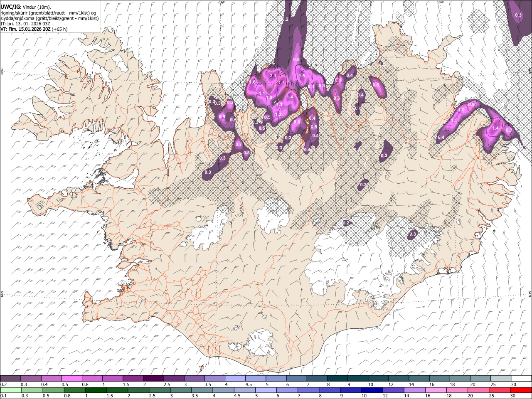Click the 'slydda/snjókoma' legend description line
The width and height of the screenshot is (532, 399).
[50, 18]
